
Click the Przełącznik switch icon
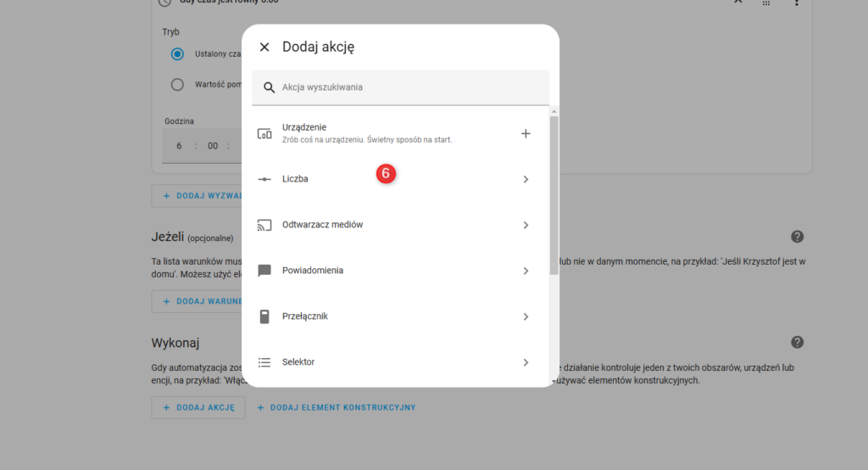click(264, 316)
